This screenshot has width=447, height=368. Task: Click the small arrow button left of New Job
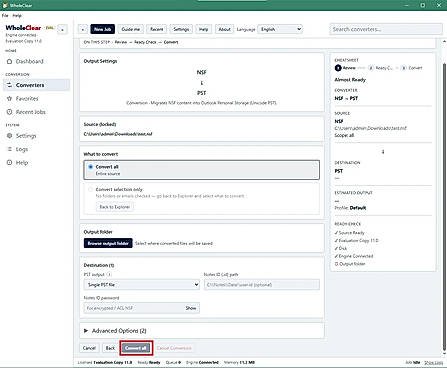click(83, 29)
